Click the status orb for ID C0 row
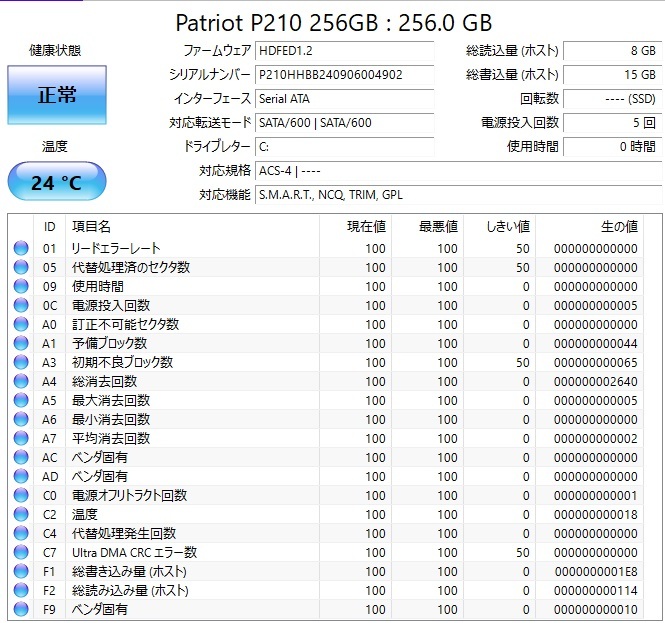Image resolution: width=665 pixels, height=623 pixels. [x=21, y=495]
